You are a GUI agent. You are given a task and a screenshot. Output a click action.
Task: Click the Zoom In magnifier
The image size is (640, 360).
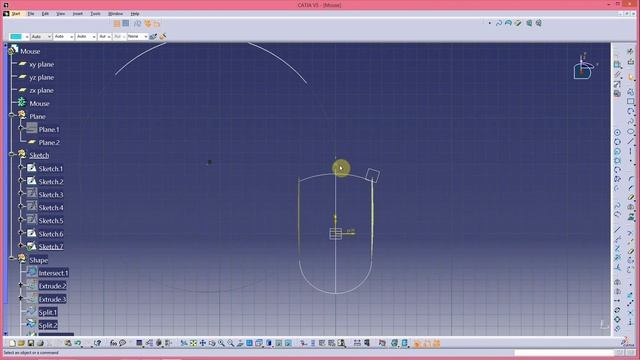click(x=221, y=343)
